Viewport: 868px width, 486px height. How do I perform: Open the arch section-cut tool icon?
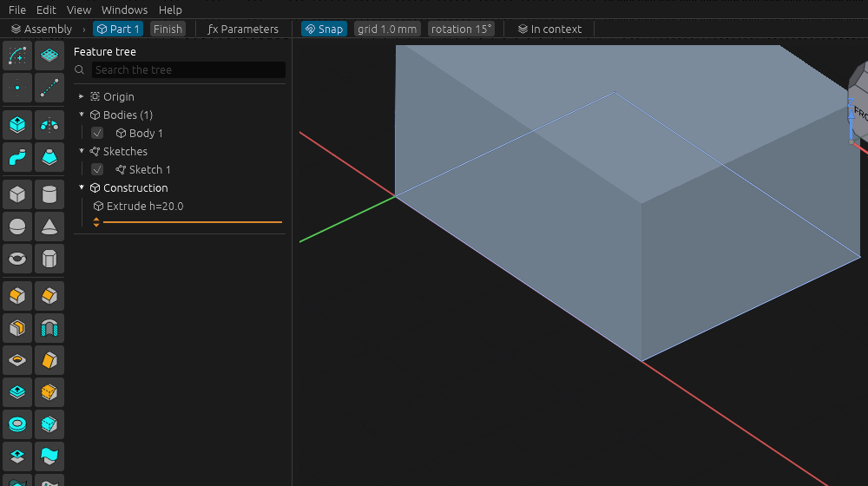coord(49,328)
